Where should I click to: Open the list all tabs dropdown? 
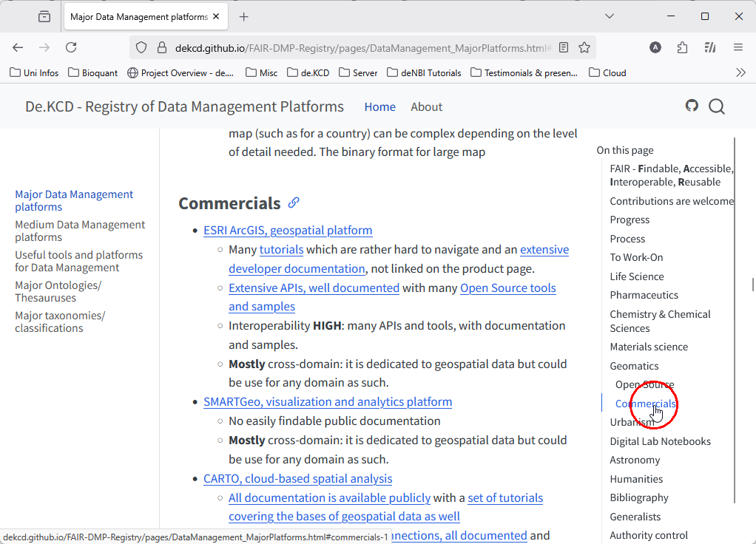tap(609, 16)
